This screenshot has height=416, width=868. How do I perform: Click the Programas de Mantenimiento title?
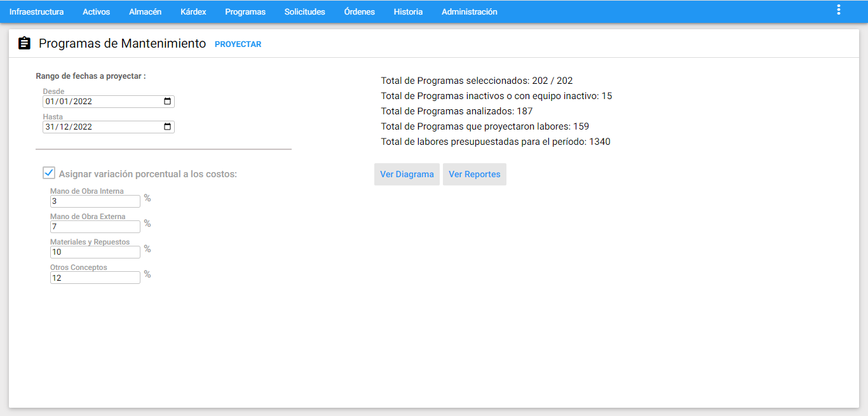coord(123,43)
